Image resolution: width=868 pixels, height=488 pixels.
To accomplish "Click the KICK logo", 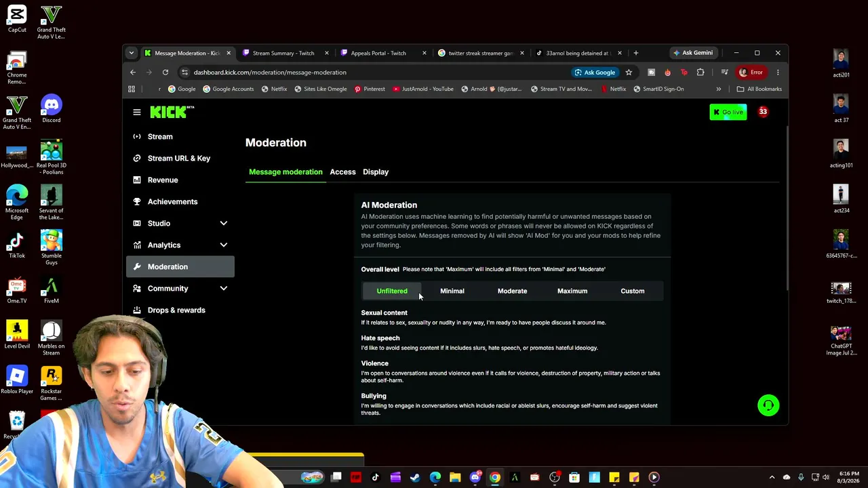I will click(x=172, y=112).
